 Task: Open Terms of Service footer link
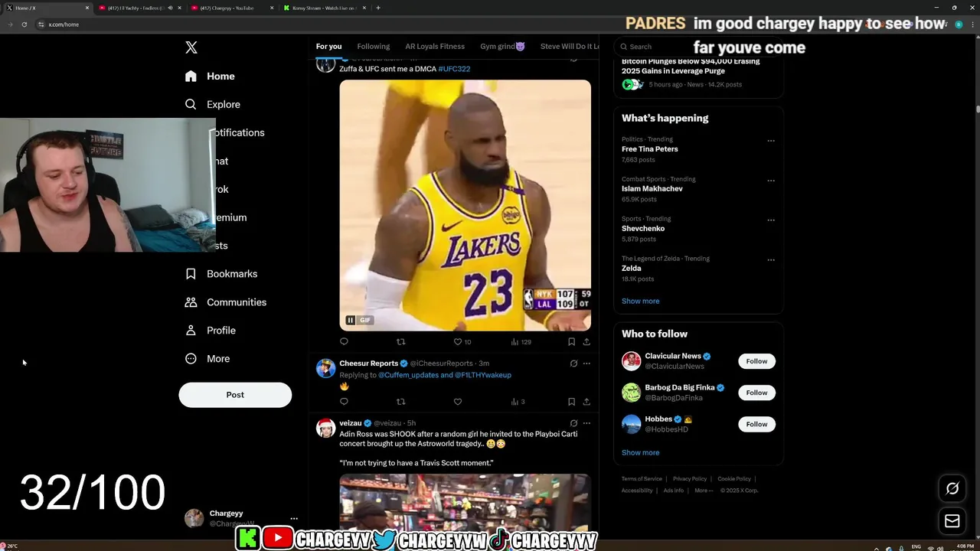pyautogui.click(x=642, y=479)
